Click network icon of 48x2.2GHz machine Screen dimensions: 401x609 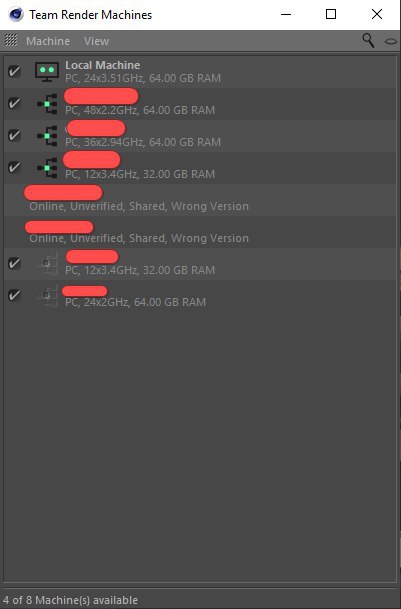pos(47,104)
